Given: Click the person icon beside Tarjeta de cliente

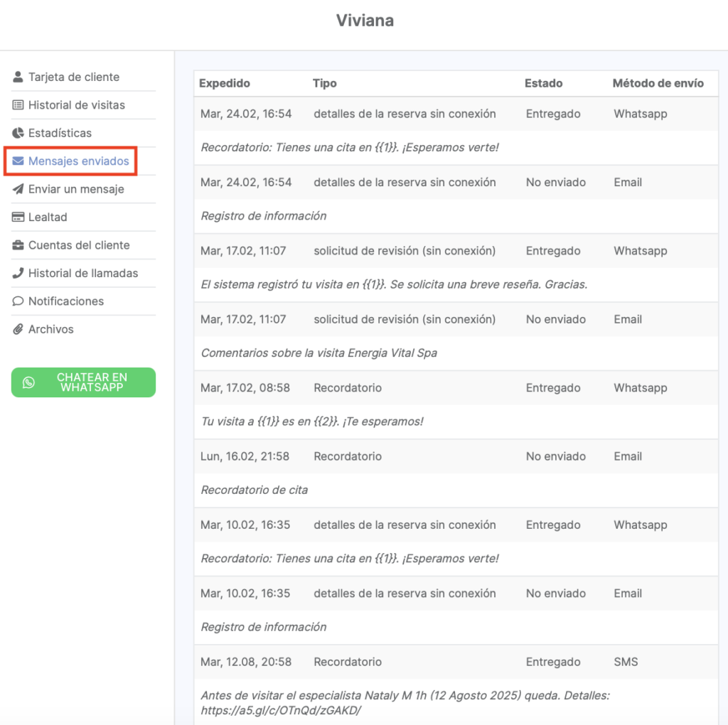Looking at the screenshot, I should click(x=18, y=77).
